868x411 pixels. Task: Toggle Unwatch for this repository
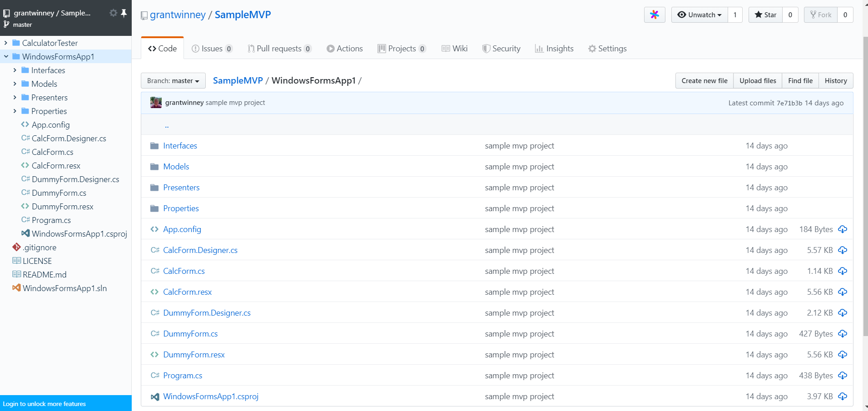click(699, 15)
